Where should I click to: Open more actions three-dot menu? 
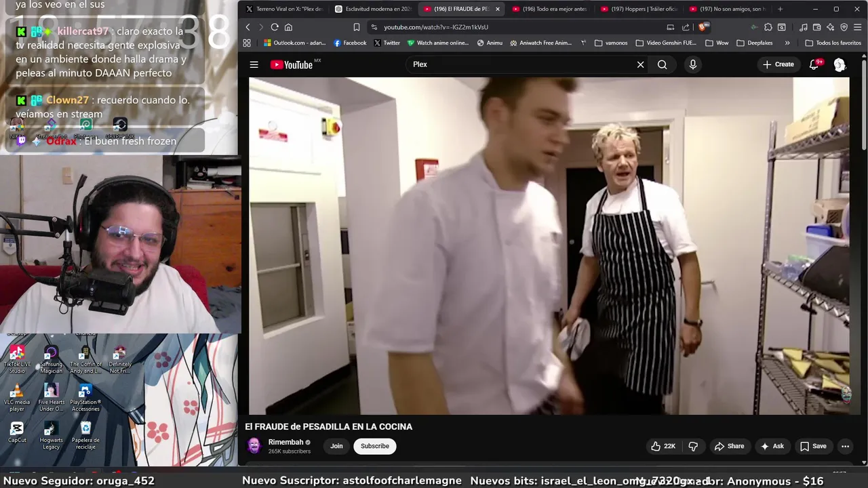click(x=845, y=446)
